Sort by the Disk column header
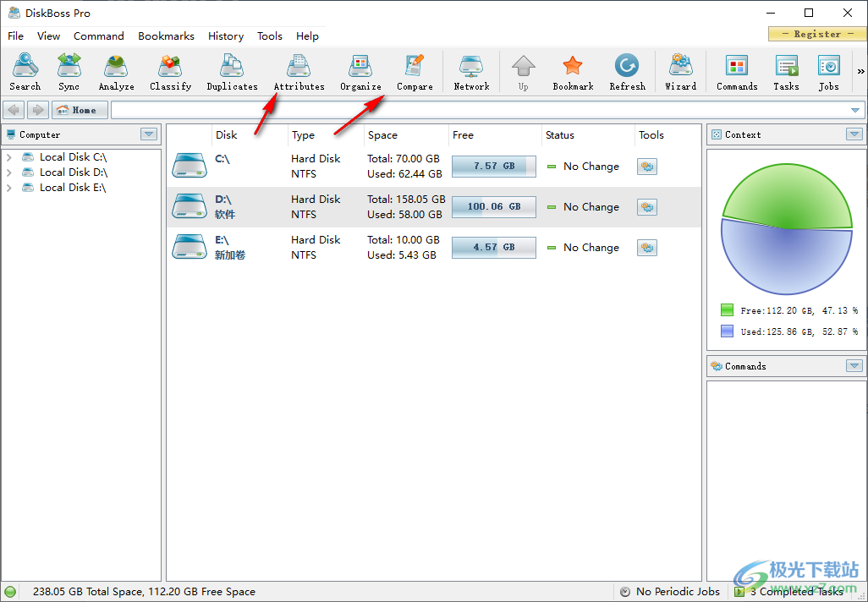This screenshot has width=868, height=602. click(x=250, y=135)
